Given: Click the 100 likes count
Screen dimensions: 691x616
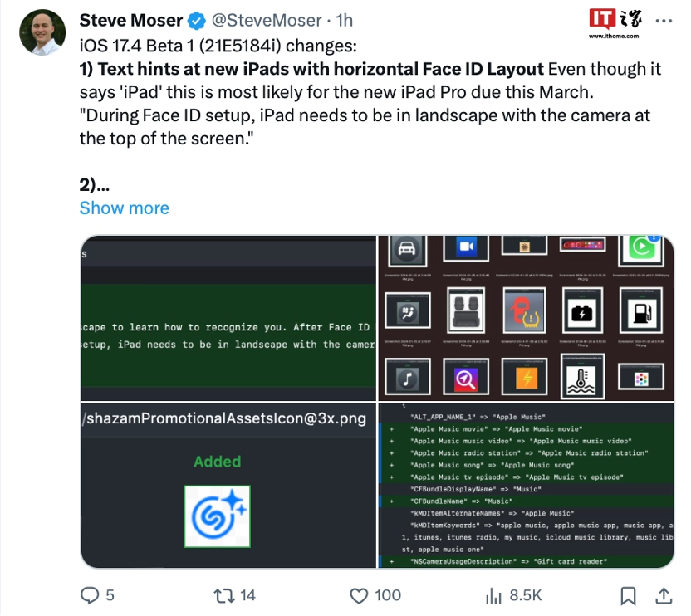Looking at the screenshot, I should [x=387, y=595].
